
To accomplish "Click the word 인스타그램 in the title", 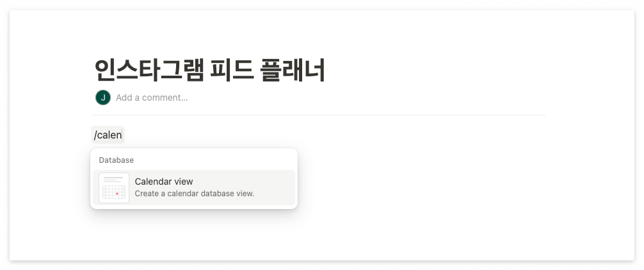I will [149, 71].
